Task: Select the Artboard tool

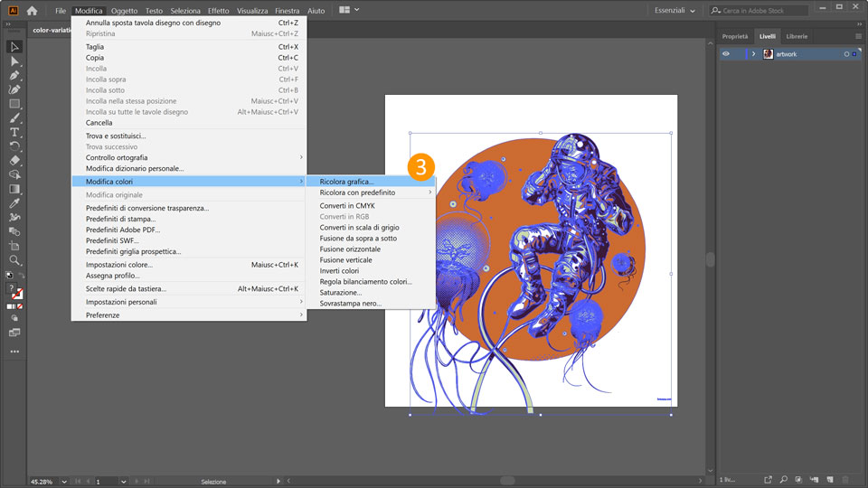Action: (14, 246)
